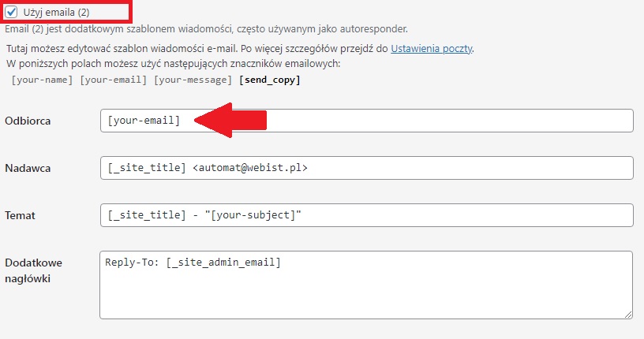
Task: Uncheck the "Użyj emaila (2)" checkbox
Action: (12, 12)
